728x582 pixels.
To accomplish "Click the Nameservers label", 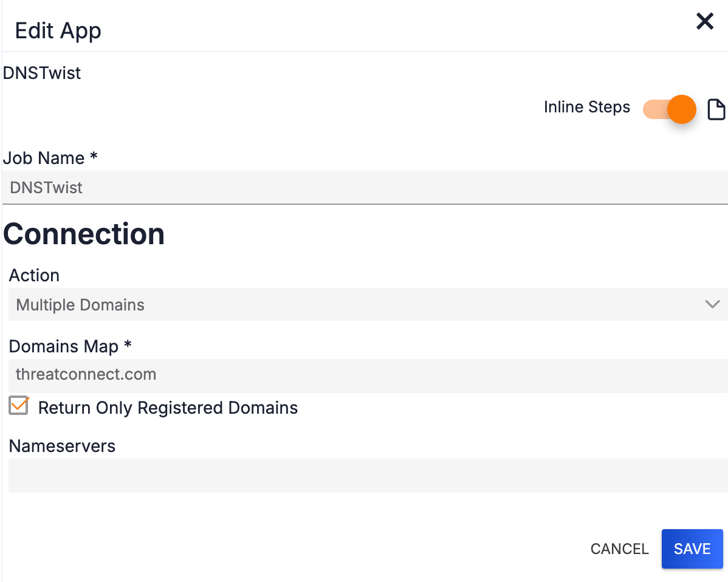I will (62, 446).
